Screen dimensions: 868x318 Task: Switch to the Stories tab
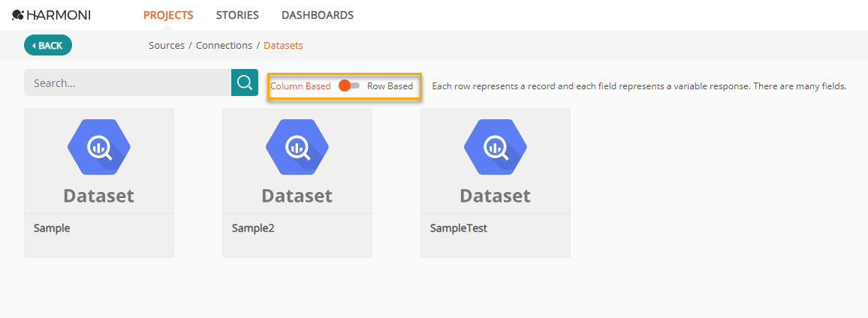(x=237, y=15)
